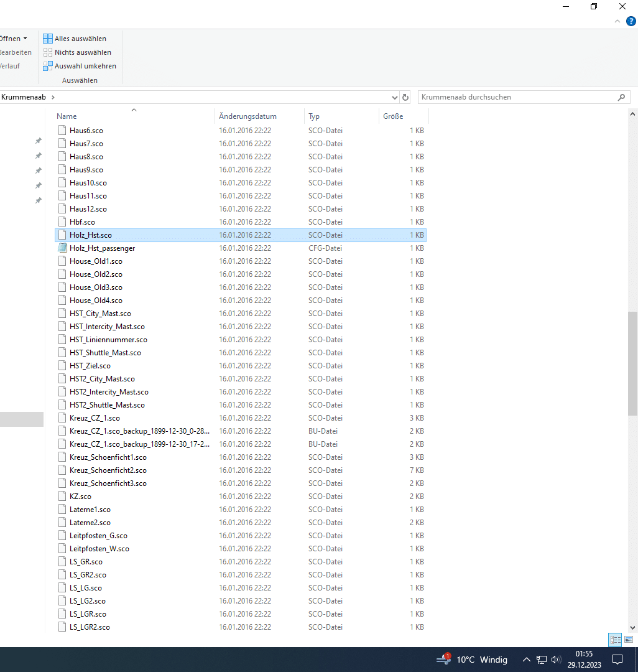Sort files by the Größe column header
The image size is (638, 672).
point(393,116)
